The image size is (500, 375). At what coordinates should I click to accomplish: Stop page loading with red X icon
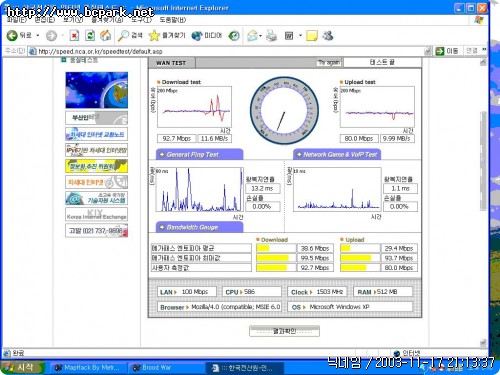click(74, 35)
